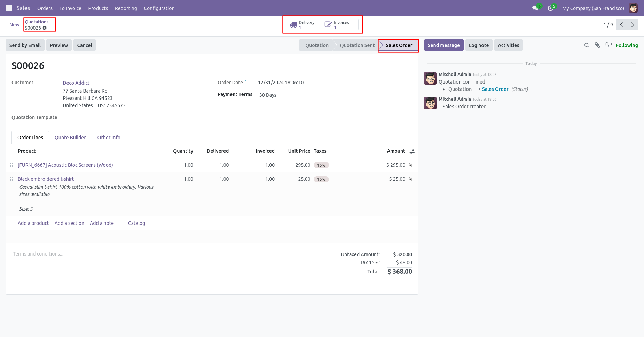The image size is (644, 337).
Task: Switch to the Other Info tab
Action: tap(109, 138)
